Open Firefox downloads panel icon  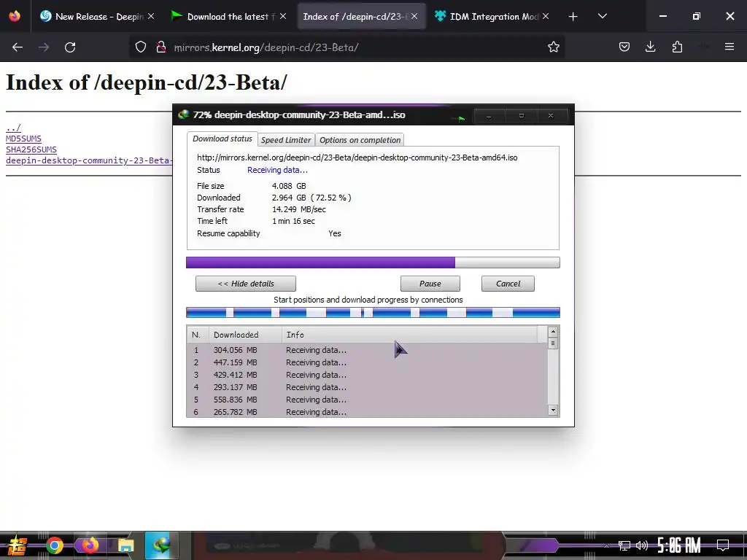tap(650, 47)
